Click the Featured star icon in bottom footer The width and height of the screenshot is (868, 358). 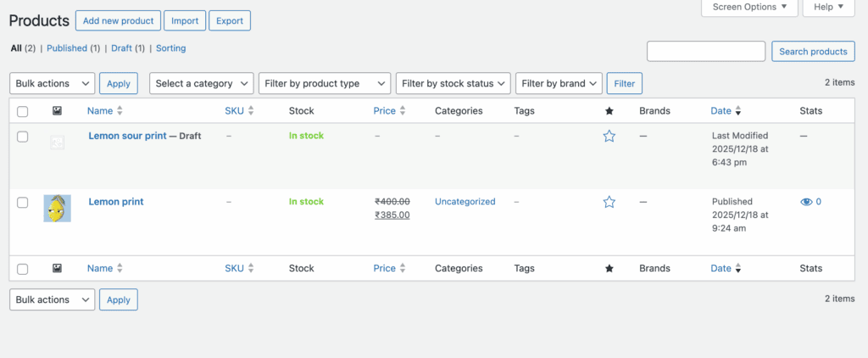point(609,268)
